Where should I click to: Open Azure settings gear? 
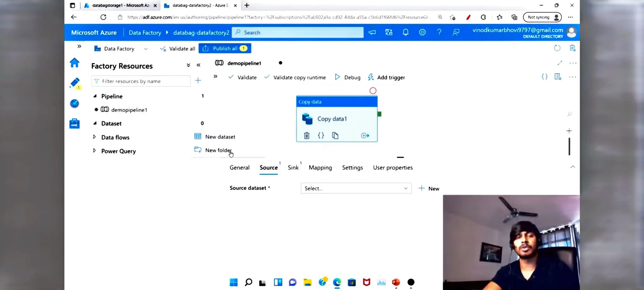pyautogui.click(x=422, y=32)
